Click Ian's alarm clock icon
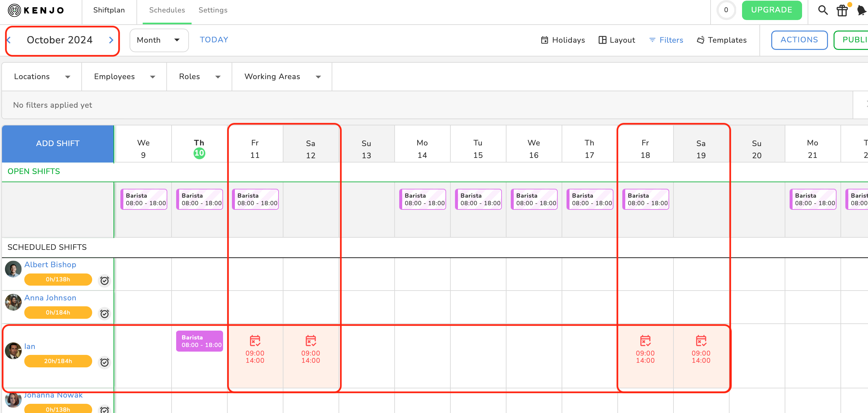This screenshot has height=413, width=868. coord(104,362)
